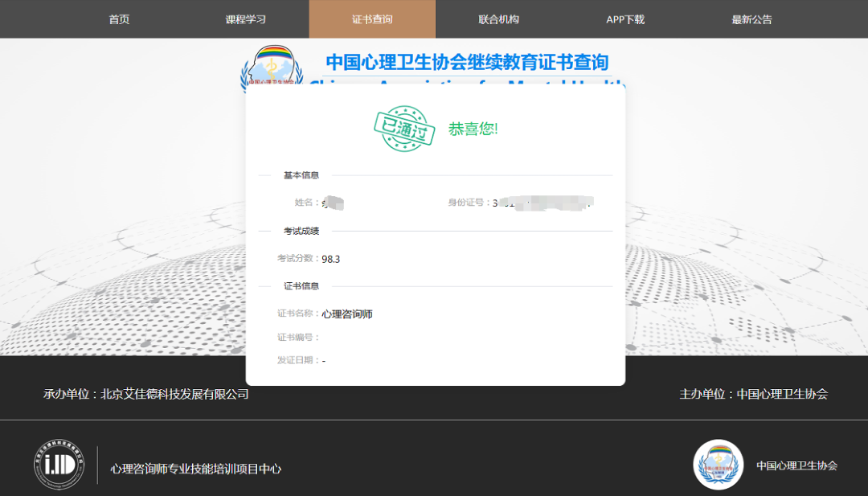Click the certificate name 心理咨询师
Image resolution: width=868 pixels, height=496 pixels.
click(x=347, y=314)
